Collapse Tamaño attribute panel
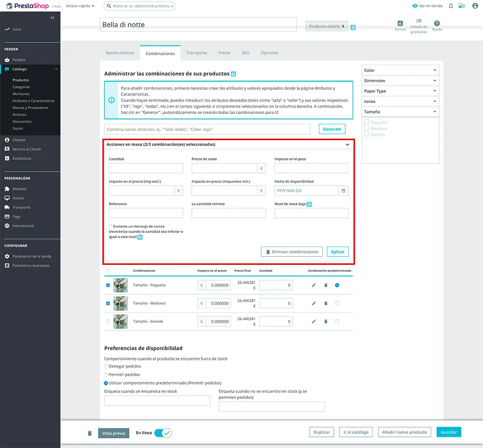The image size is (483, 448). click(x=400, y=112)
